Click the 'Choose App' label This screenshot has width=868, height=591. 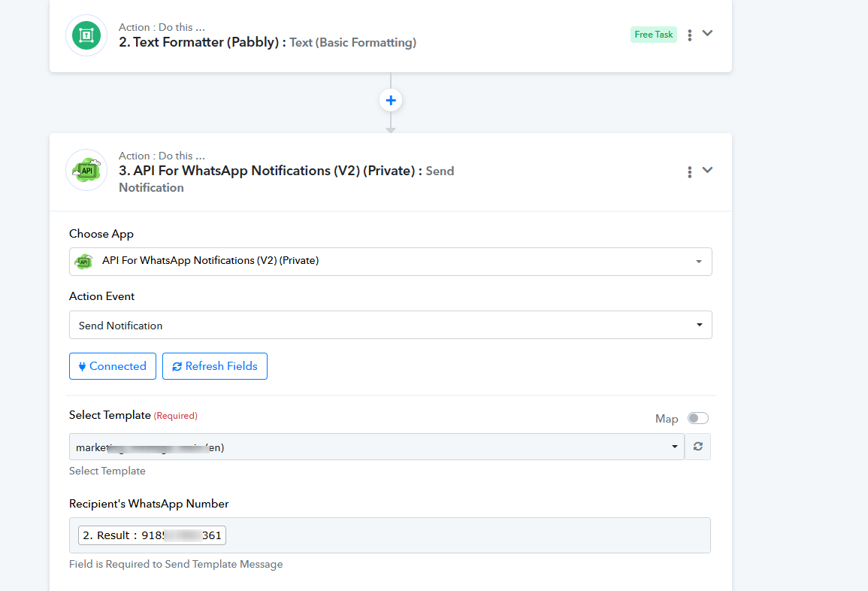101,234
